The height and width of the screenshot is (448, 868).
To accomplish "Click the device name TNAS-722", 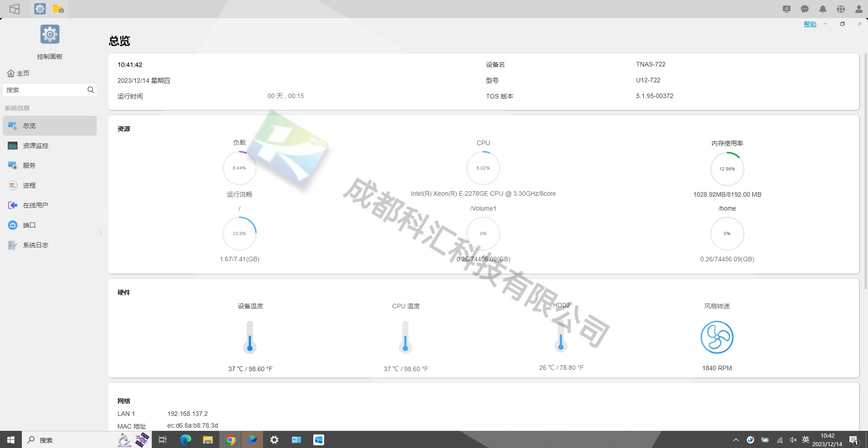I will 651,64.
